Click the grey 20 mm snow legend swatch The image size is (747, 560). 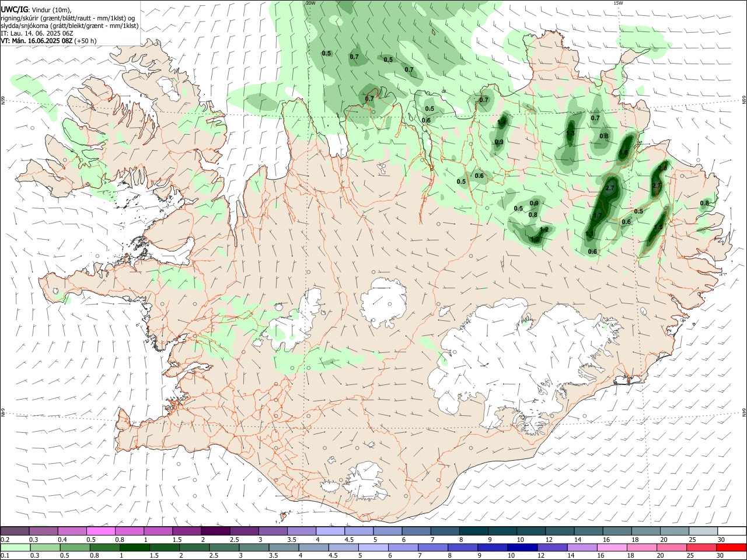674,531
